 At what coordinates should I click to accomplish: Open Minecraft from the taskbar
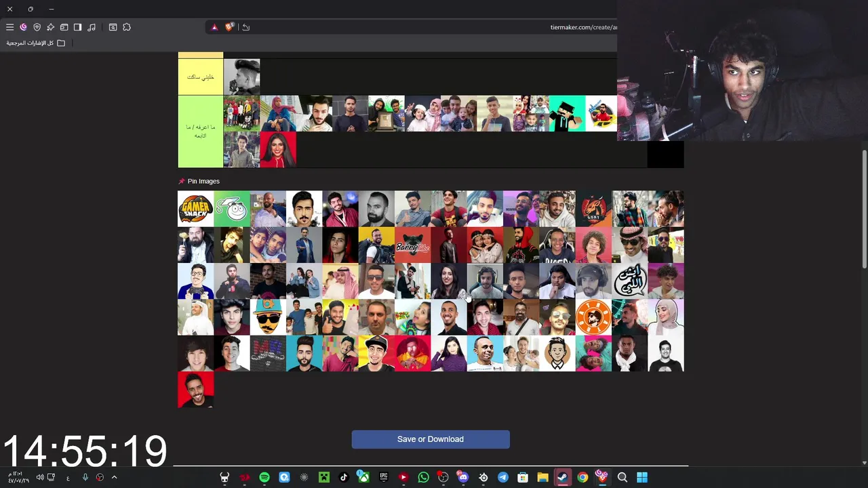click(x=323, y=477)
